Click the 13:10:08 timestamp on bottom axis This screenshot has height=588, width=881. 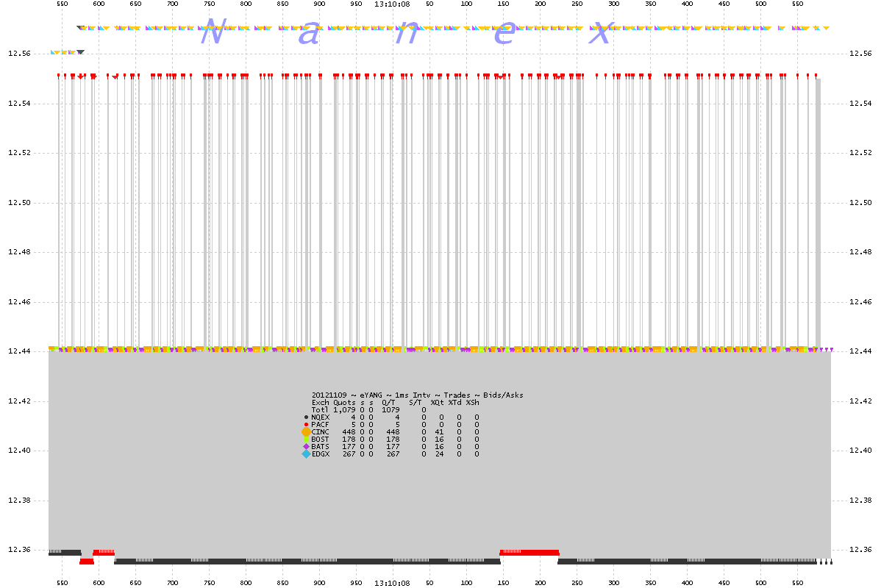pos(392,583)
